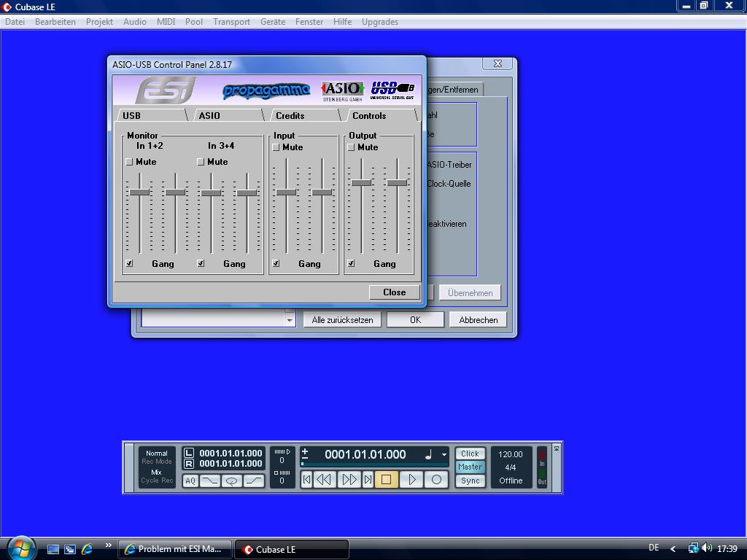
Task: Collapse transport panel with corner arrow
Action: coord(556,448)
